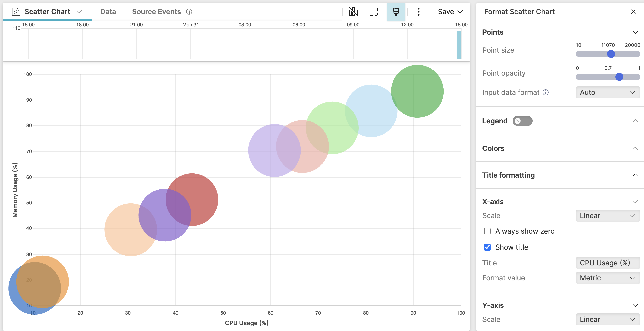Screen dimensions: 644x331
Task: Open the Save dropdown
Action: pyautogui.click(x=450, y=12)
